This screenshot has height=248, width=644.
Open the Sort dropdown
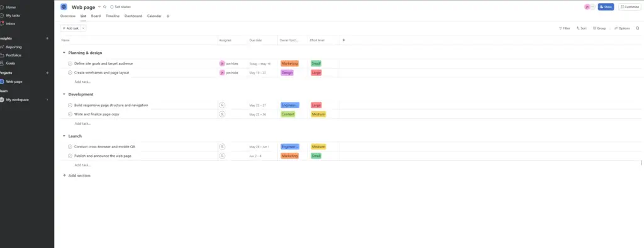581,28
